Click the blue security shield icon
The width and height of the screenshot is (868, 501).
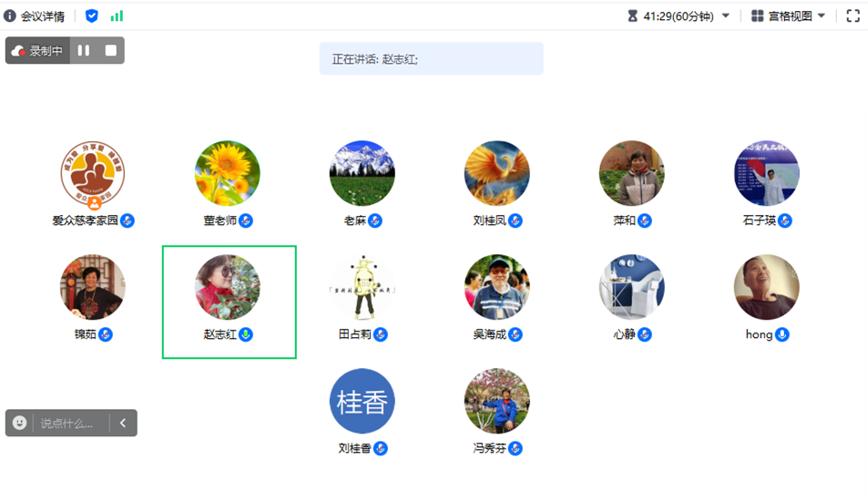(x=92, y=16)
